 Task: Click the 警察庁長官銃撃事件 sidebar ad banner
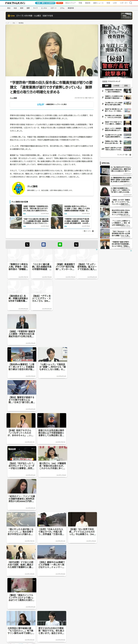pos(116,51)
